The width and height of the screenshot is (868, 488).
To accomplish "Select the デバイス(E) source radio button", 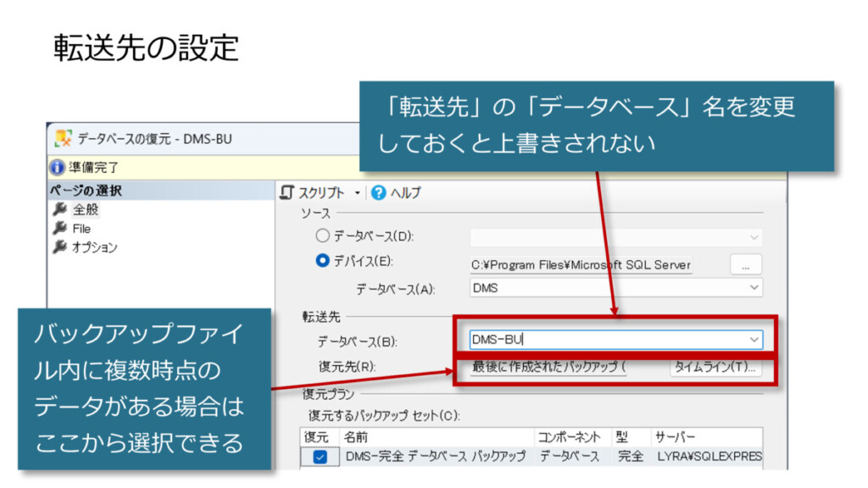I will coord(322,262).
